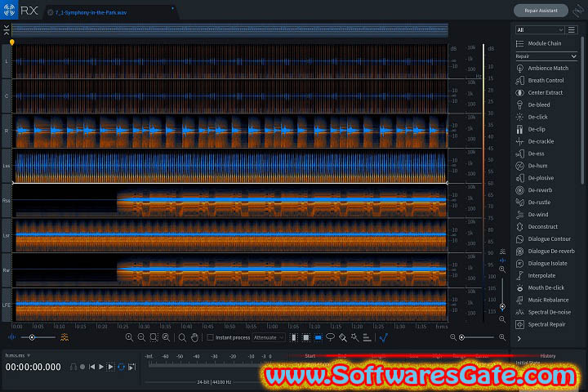Screen dimensions: 588x392
Task: Open the Ambience Match module
Action: tap(542, 69)
